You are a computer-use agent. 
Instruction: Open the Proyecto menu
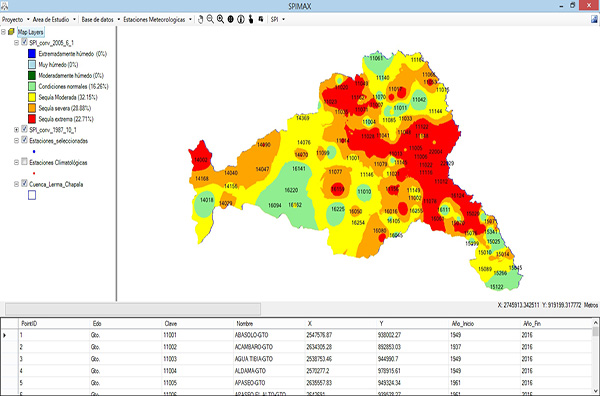pos(15,19)
